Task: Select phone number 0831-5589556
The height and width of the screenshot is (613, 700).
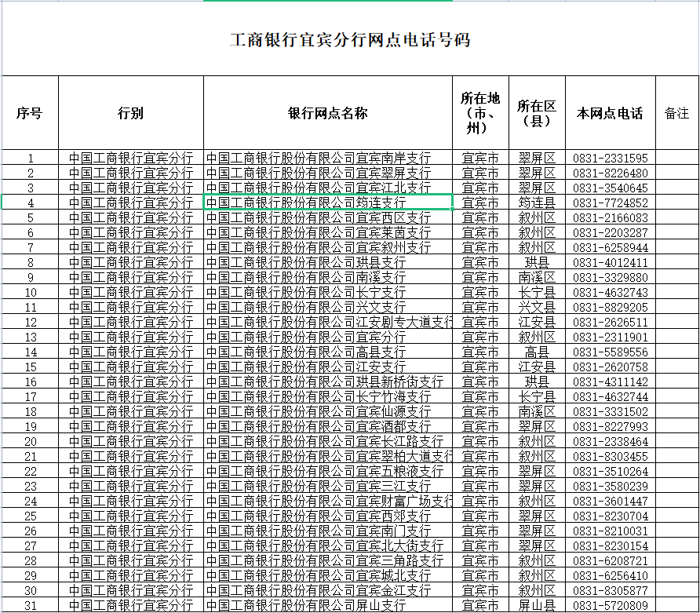Action: coord(611,352)
